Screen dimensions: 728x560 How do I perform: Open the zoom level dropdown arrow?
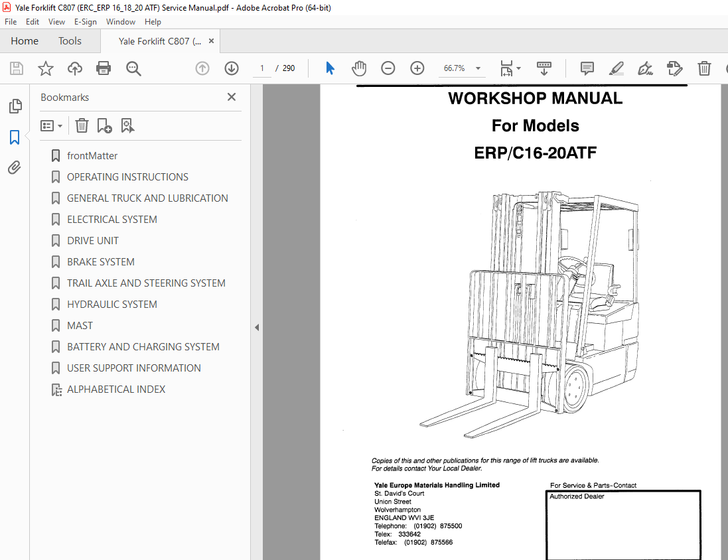(x=478, y=68)
